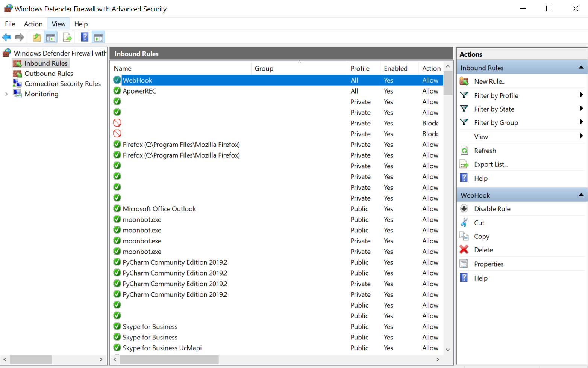Click the New Rule icon in Actions
This screenshot has height=368, width=588.
click(x=464, y=81)
